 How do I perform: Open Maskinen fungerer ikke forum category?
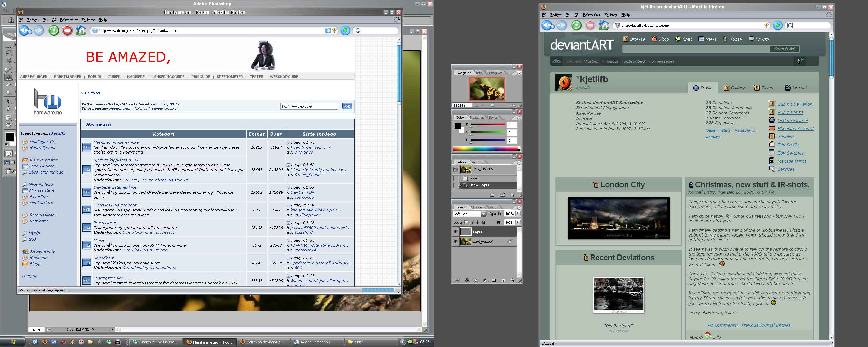(116, 142)
